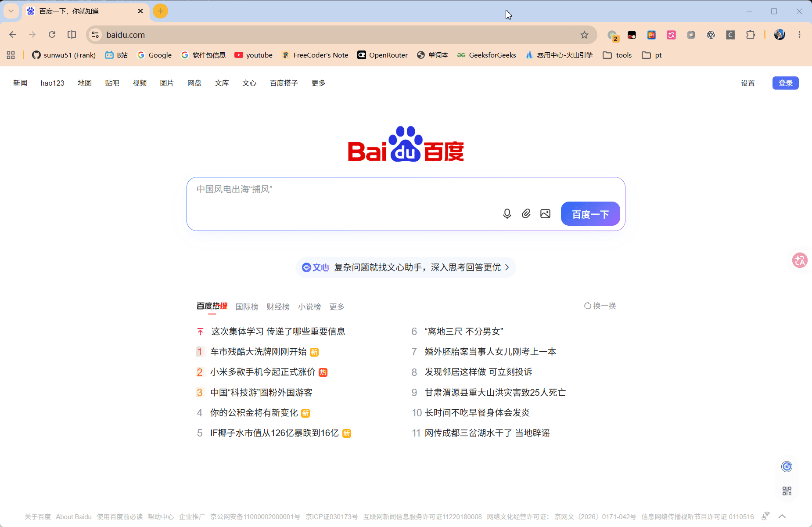Open hot search 小米多款手机今起正式涨价

tap(262, 372)
